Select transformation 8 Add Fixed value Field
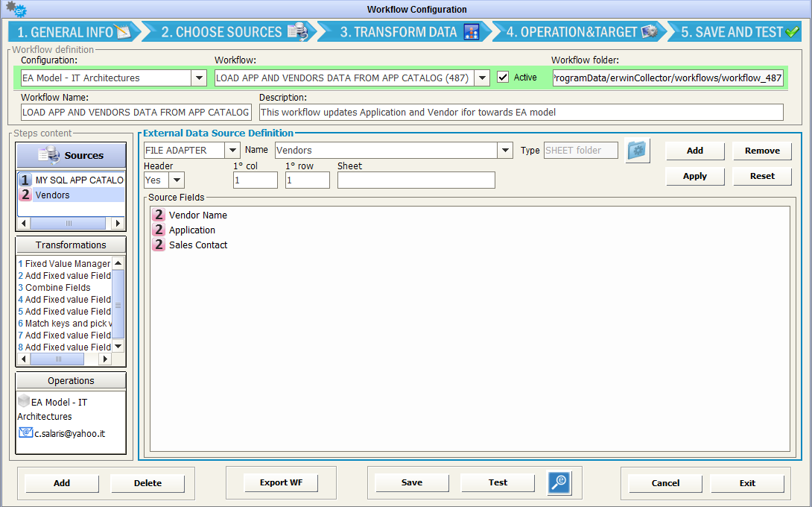 64,347
